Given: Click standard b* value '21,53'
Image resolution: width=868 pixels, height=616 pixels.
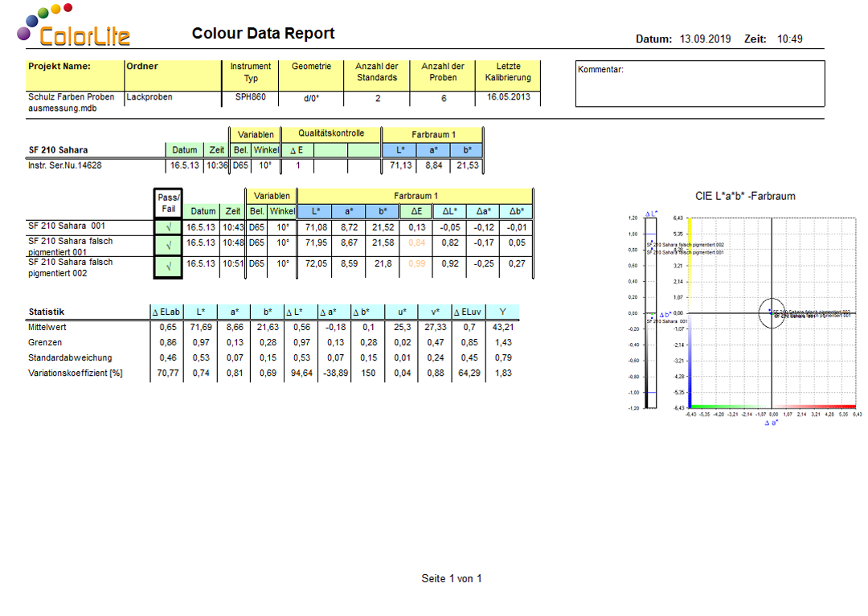Looking at the screenshot, I should pos(468,165).
